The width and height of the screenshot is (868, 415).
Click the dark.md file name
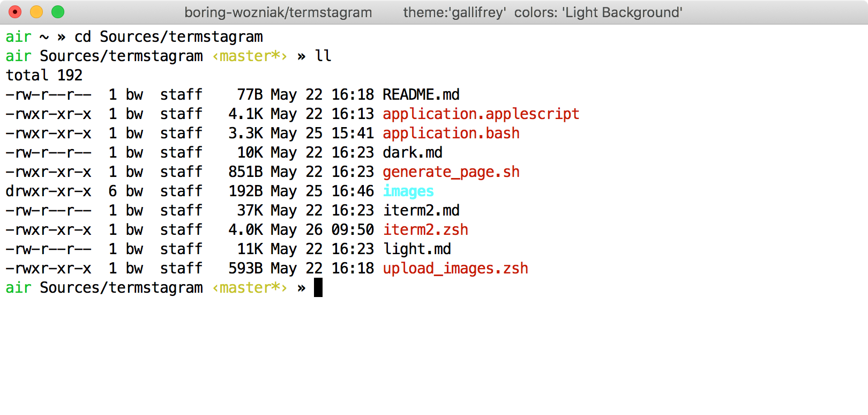(412, 153)
